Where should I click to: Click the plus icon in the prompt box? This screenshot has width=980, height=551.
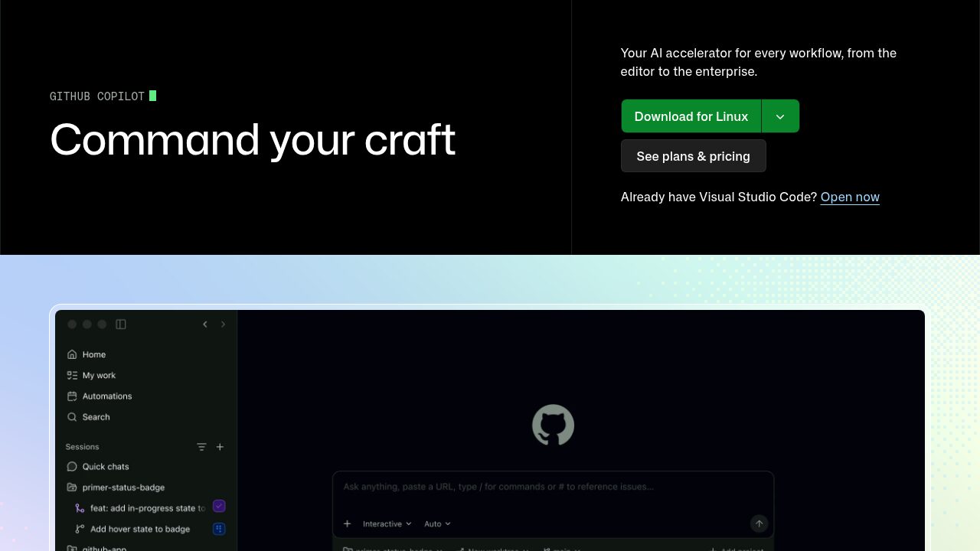pyautogui.click(x=347, y=523)
